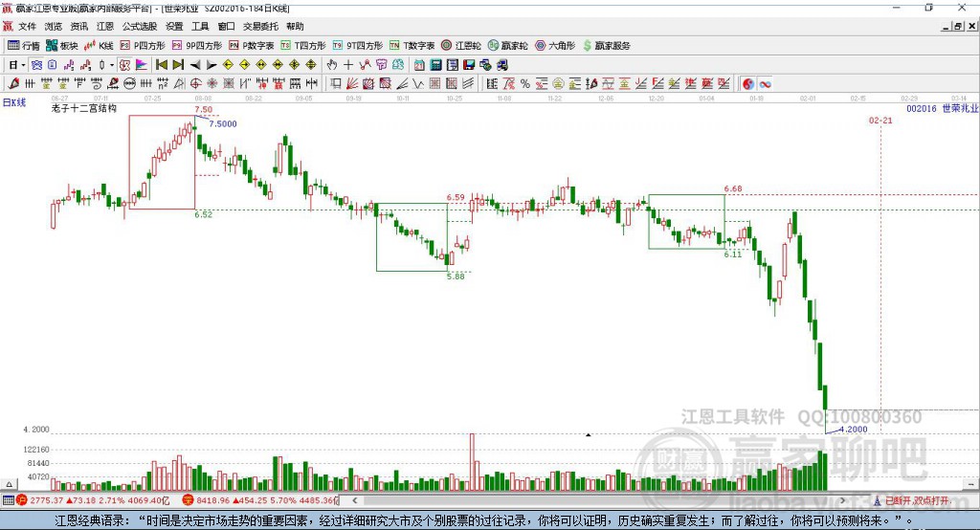This screenshot has height=530, width=980.
Task: Click the first yellow diamond arrow icon
Action: [228, 65]
